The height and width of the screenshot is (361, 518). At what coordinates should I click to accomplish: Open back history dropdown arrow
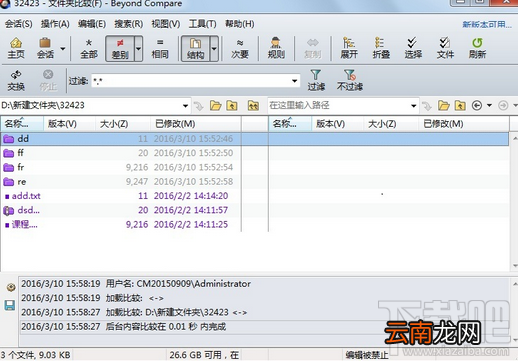point(489,106)
